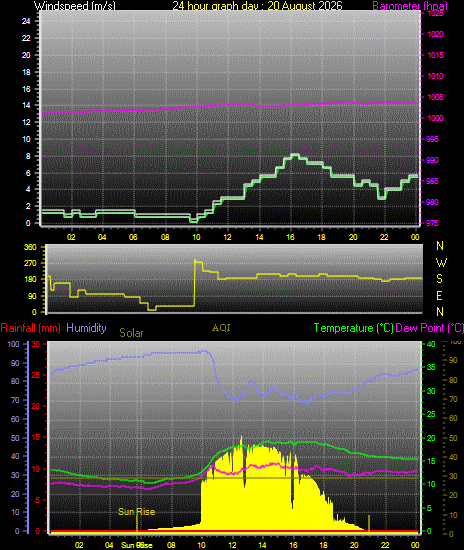Click the S compass label on wind direction chart

coord(439,279)
